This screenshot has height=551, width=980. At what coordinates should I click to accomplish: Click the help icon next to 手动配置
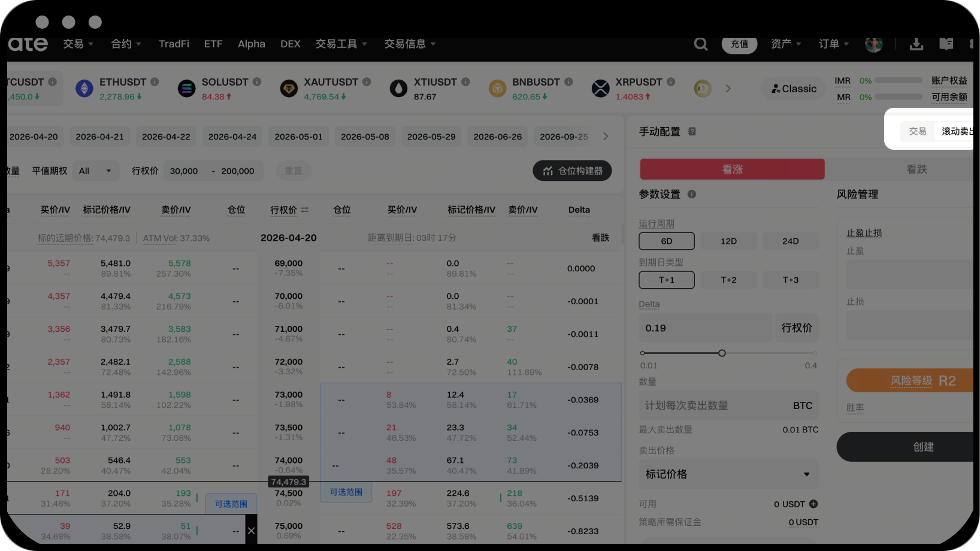pos(692,131)
